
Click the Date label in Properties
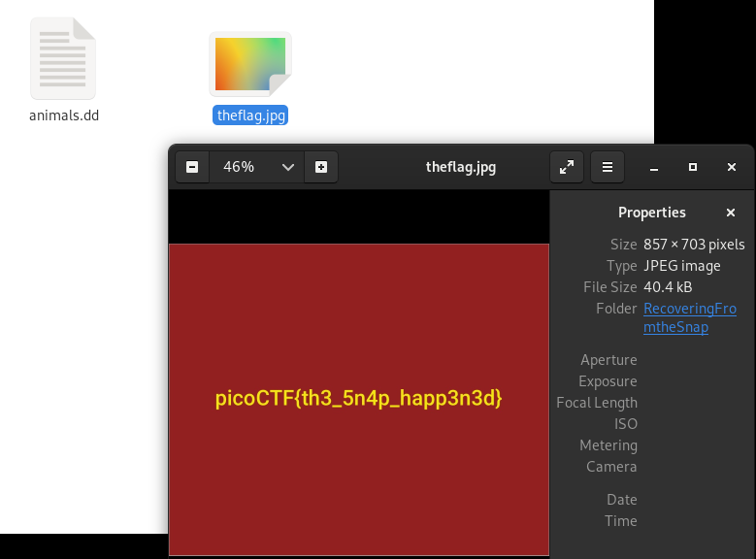tap(622, 499)
